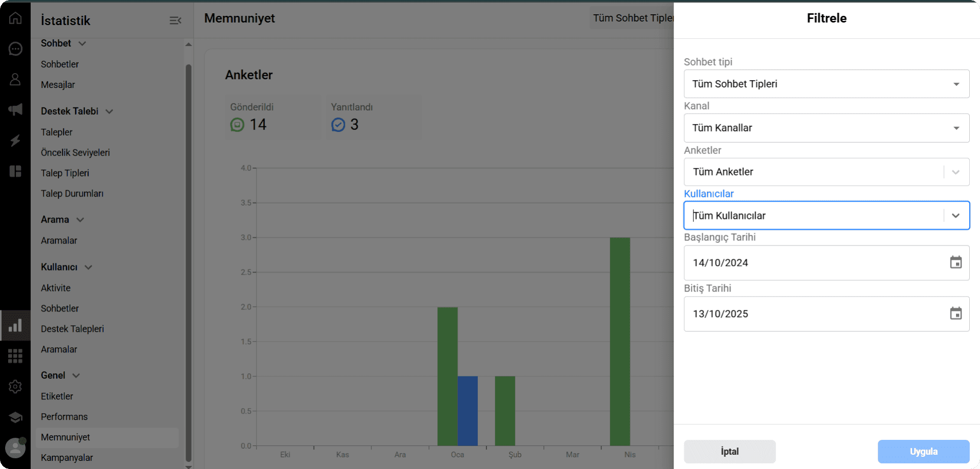Collapse the İstatistik sidebar menu icon

175,20
